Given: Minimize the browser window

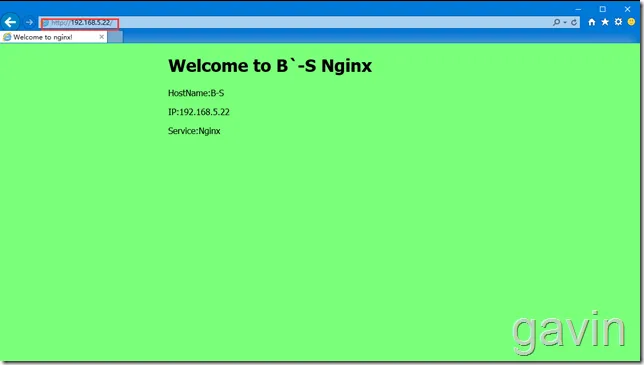Looking at the screenshot, I should [x=578, y=9].
